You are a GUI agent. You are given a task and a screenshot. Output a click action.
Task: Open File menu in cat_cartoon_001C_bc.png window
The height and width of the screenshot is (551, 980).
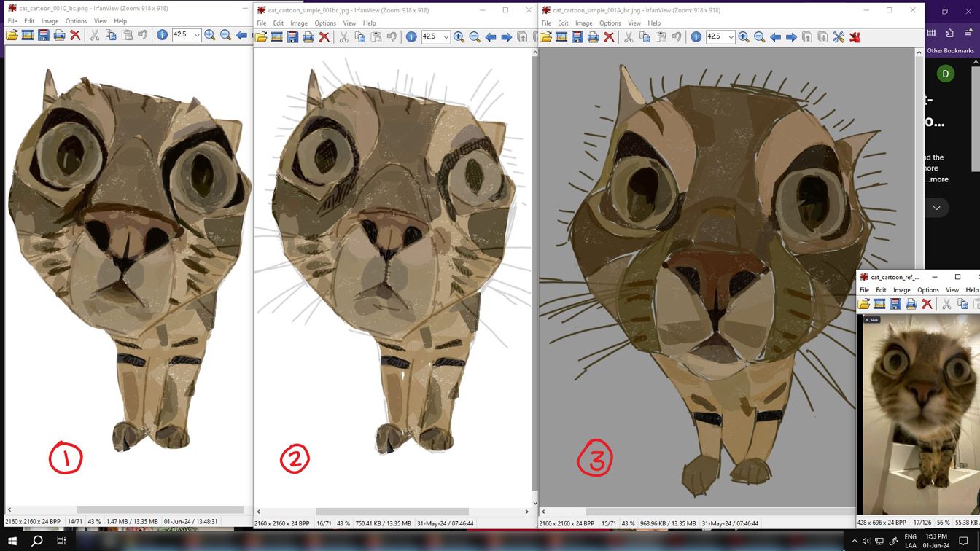pyautogui.click(x=12, y=21)
